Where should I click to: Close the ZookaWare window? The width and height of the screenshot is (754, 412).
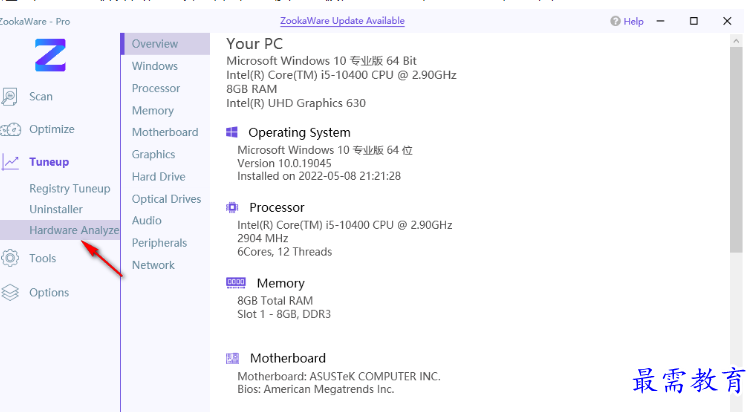click(727, 21)
